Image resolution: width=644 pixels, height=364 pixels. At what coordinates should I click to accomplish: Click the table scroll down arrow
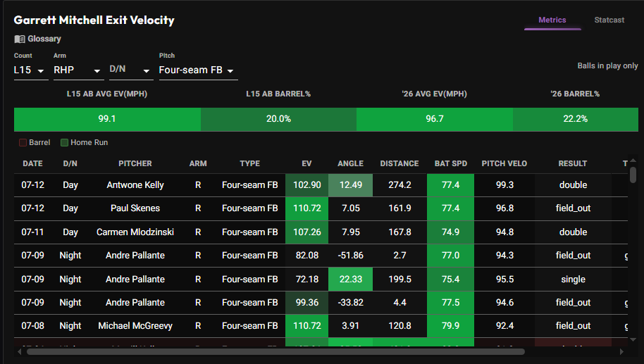(x=633, y=340)
